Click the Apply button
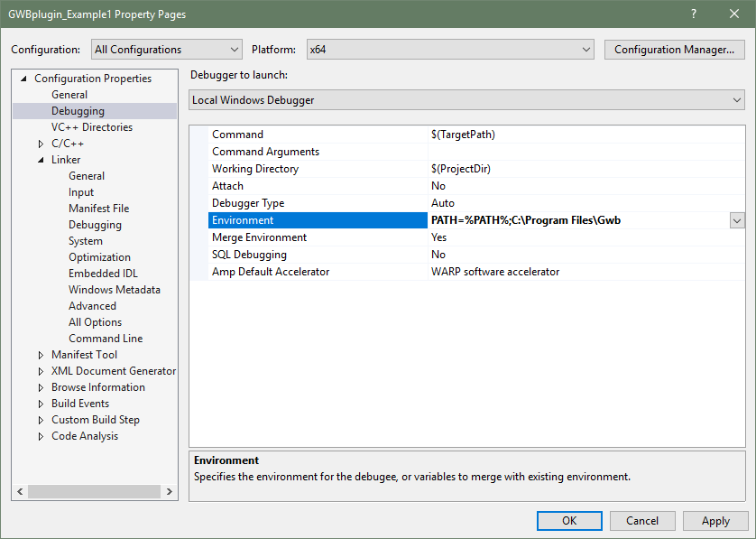The height and width of the screenshot is (539, 756). tap(715, 521)
